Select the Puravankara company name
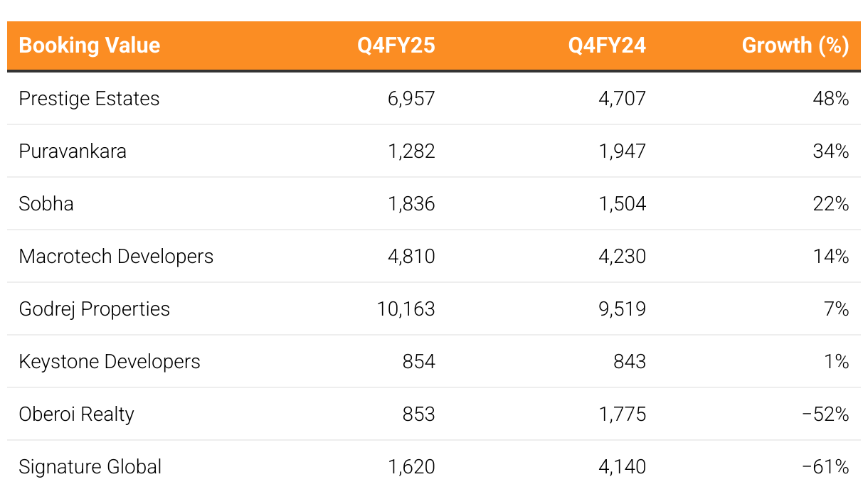This screenshot has width=868, height=499. [73, 151]
